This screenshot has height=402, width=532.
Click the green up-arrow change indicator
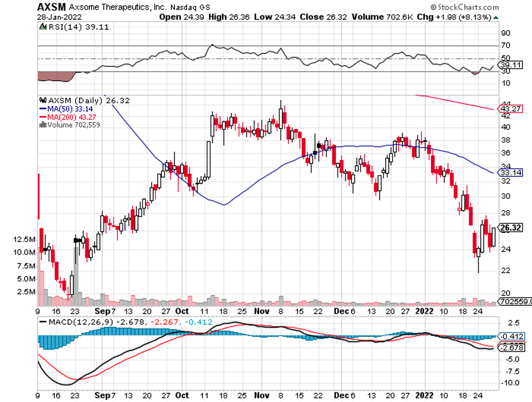point(496,18)
